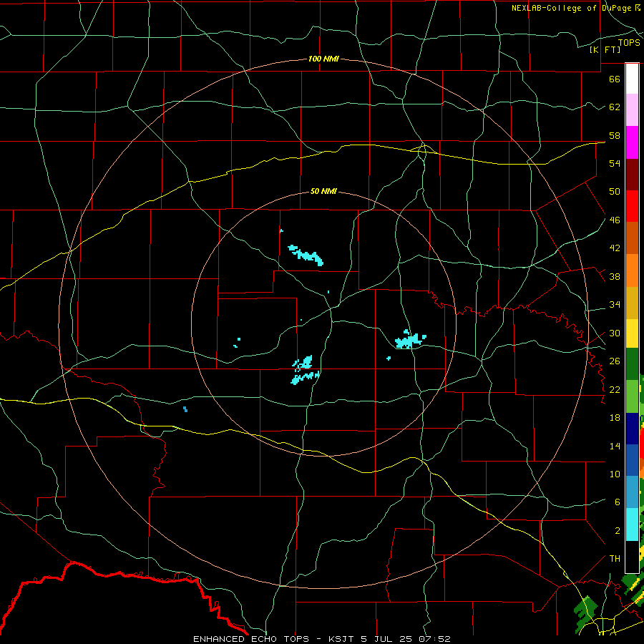Click the "26" legend value
The width and height of the screenshot is (644, 644).
pos(615,361)
